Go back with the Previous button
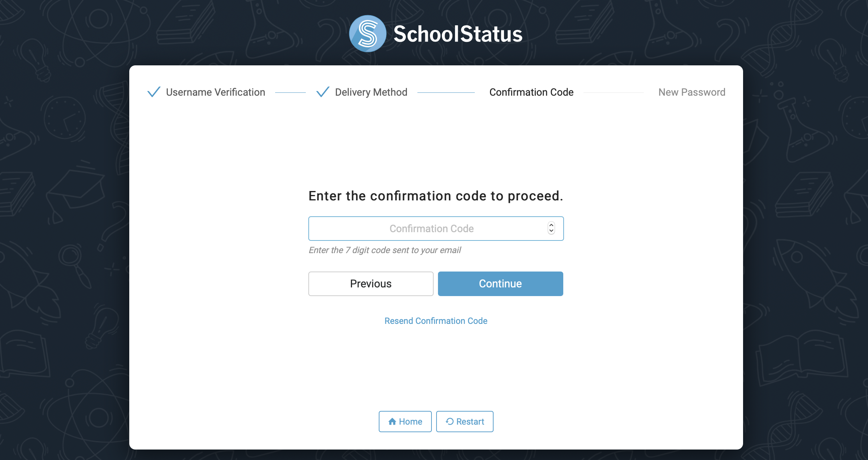Viewport: 868px width, 460px height. [x=371, y=284]
